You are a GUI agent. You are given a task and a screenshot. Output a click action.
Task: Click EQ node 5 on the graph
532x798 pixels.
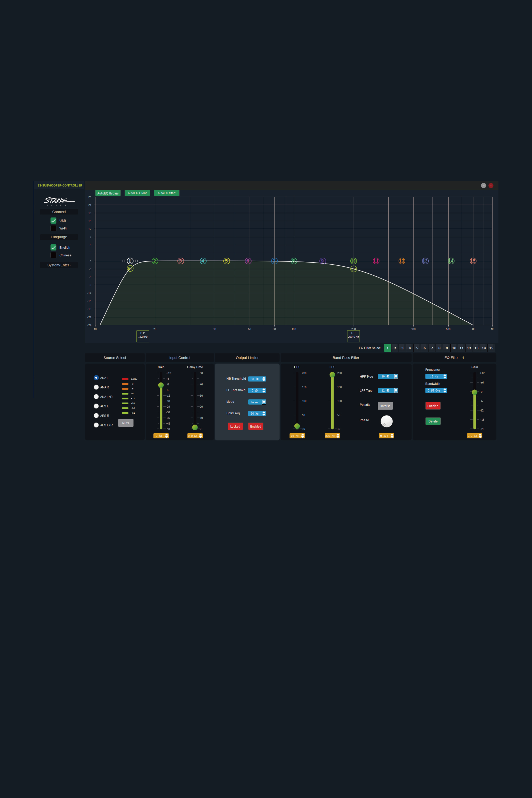[227, 261]
